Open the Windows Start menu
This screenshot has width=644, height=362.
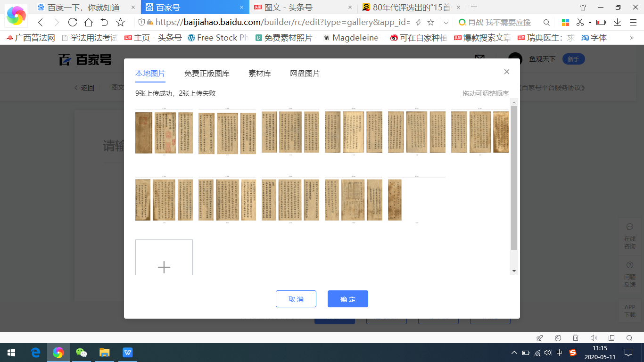(x=11, y=352)
